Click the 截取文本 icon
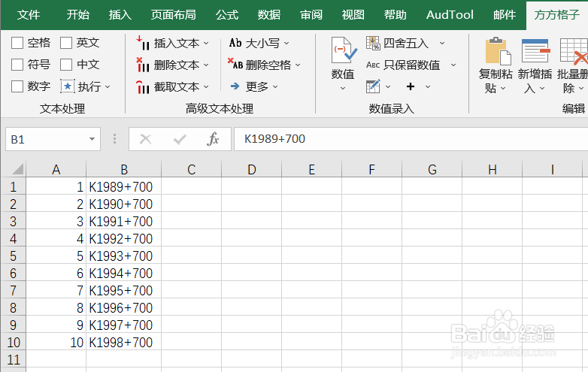Viewport: 588px width, 372px height. [x=143, y=86]
